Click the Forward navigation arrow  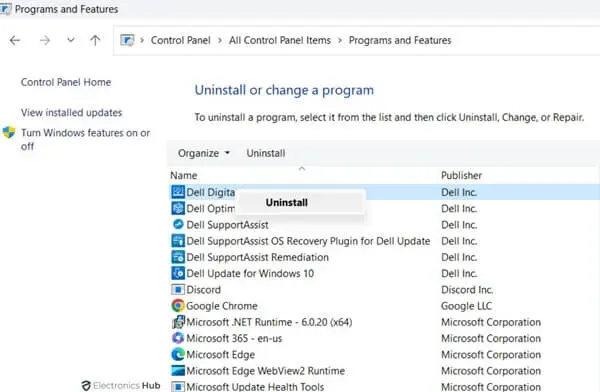(45, 40)
